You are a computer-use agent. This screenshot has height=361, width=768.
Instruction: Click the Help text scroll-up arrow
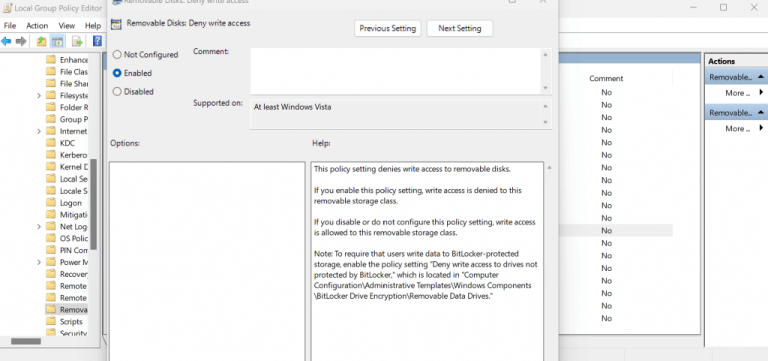pyautogui.click(x=549, y=168)
